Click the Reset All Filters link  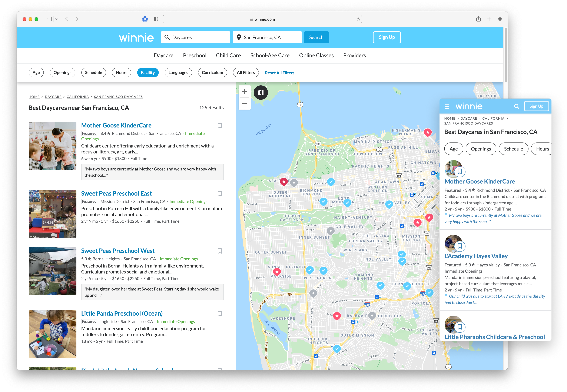279,73
